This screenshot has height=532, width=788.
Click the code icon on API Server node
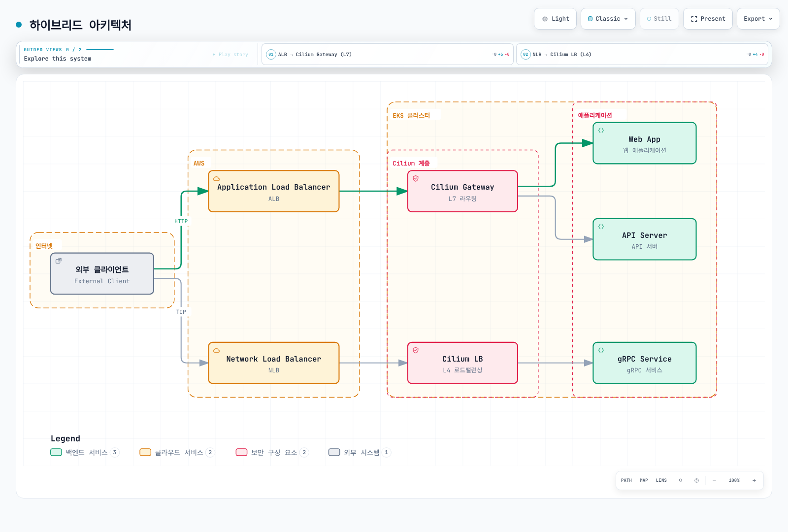601,227
